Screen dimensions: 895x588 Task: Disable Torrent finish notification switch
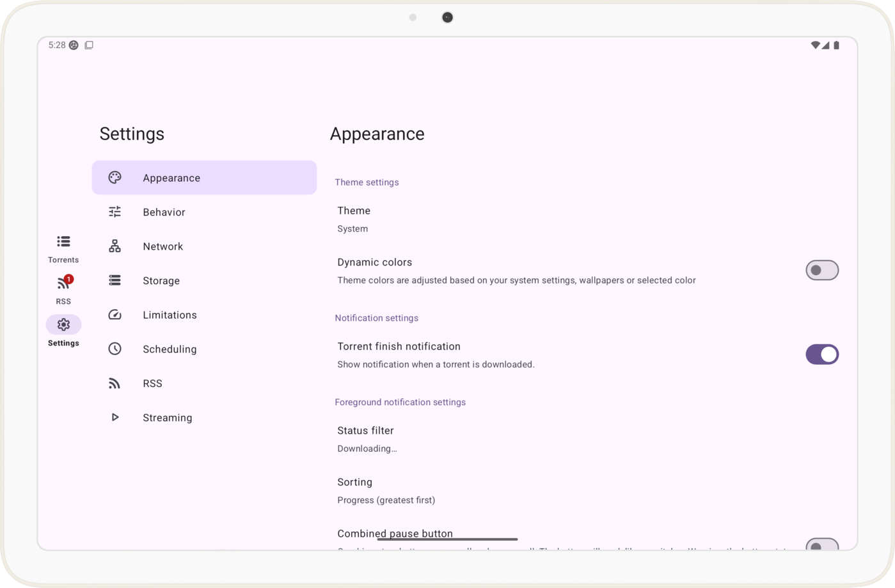click(821, 354)
